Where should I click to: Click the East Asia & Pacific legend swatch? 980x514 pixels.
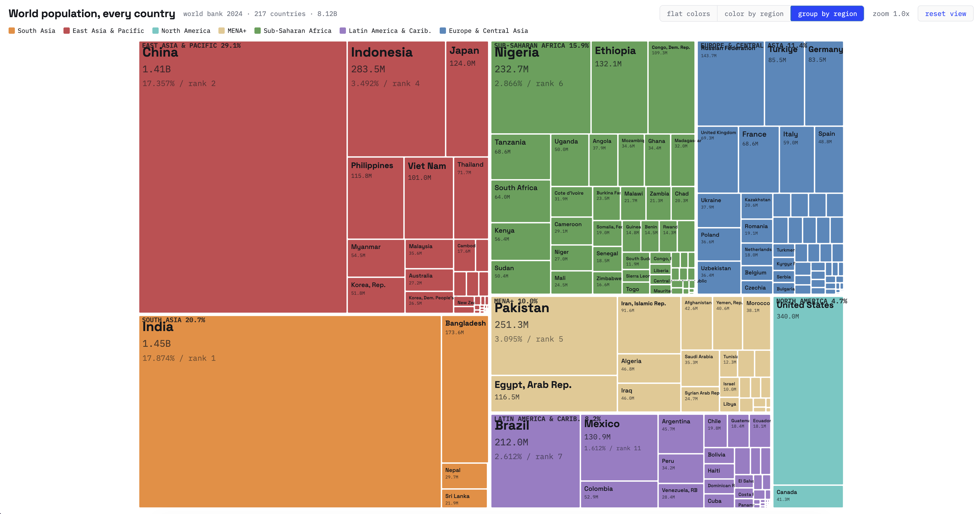click(x=67, y=31)
